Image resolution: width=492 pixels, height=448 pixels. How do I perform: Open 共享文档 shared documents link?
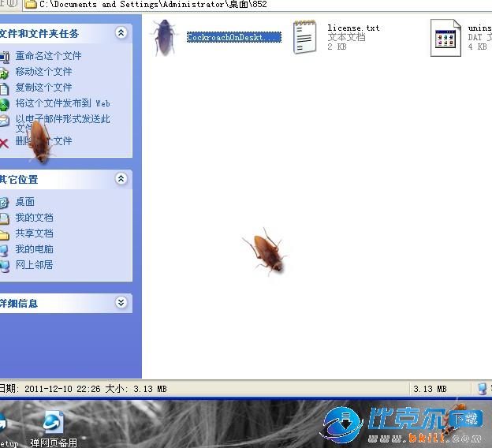34,233
